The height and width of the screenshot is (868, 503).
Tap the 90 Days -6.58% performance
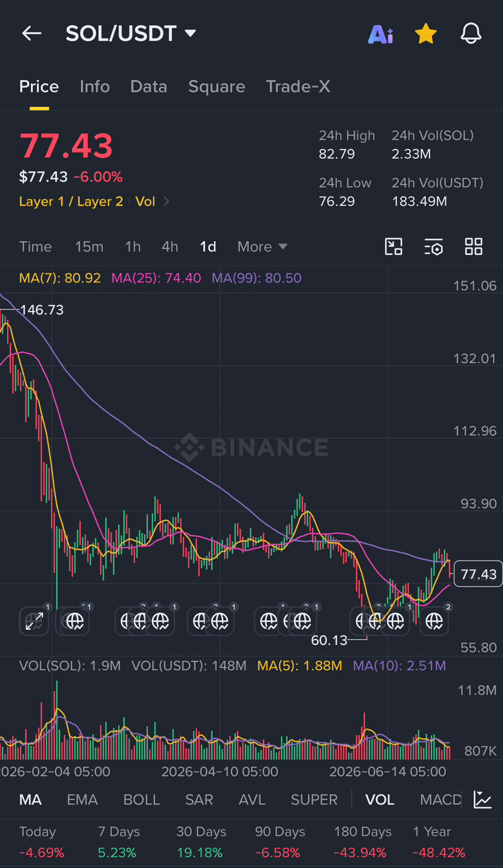click(x=280, y=842)
